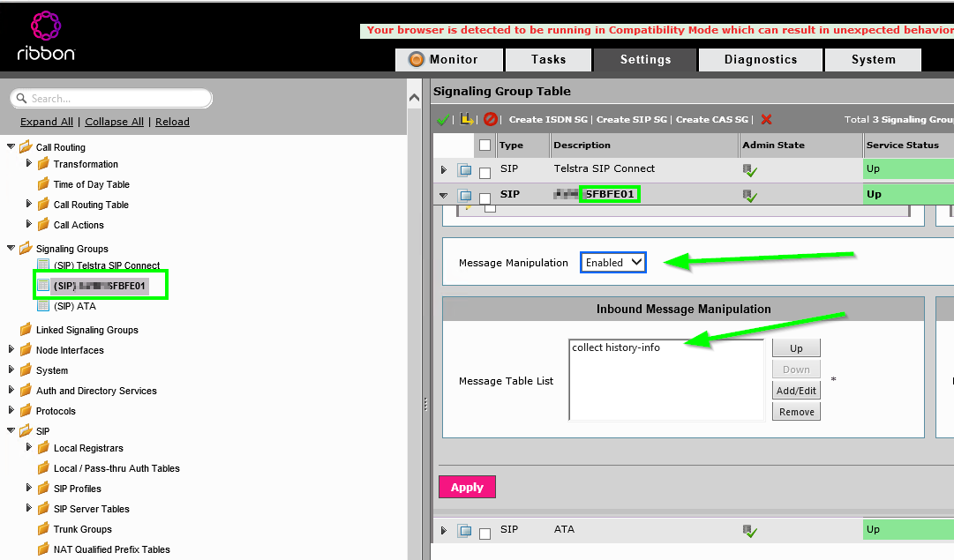Check the checkbox on the ATA row
This screenshot has width=954, height=560.
(x=484, y=531)
